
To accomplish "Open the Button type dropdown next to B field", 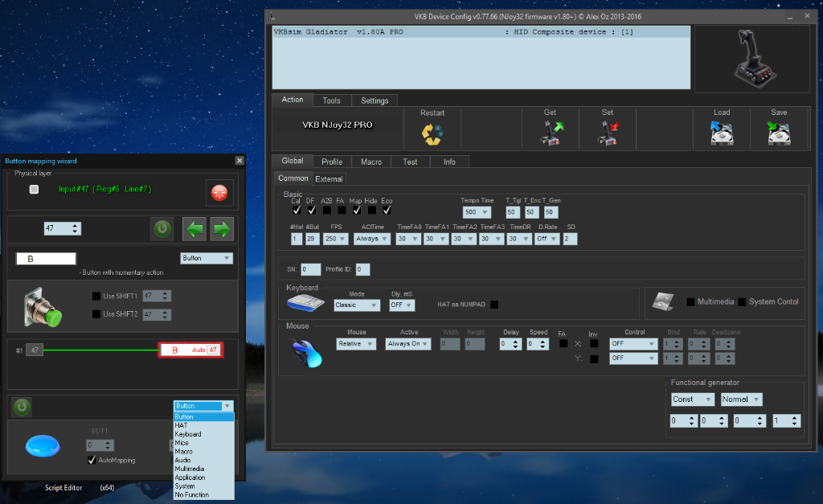I will click(207, 258).
